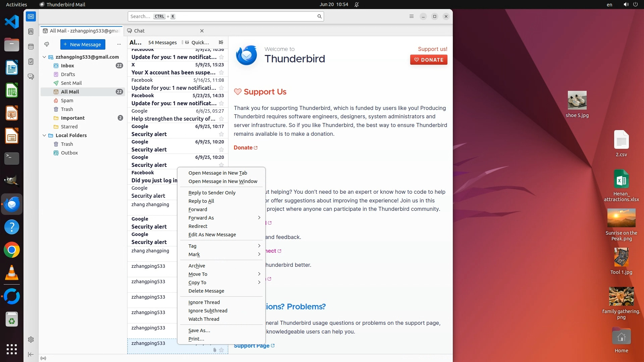Open Chat icon in spaces toolbar

[x=31, y=77]
